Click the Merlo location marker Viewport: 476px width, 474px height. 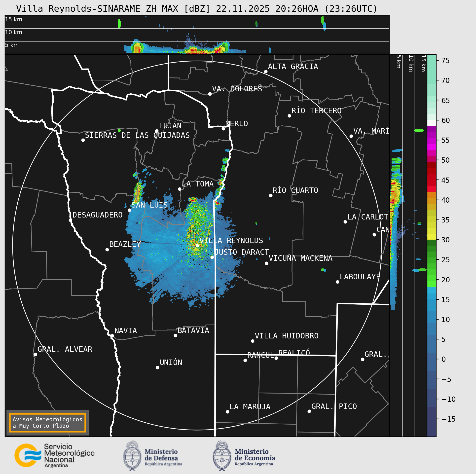[223, 129]
